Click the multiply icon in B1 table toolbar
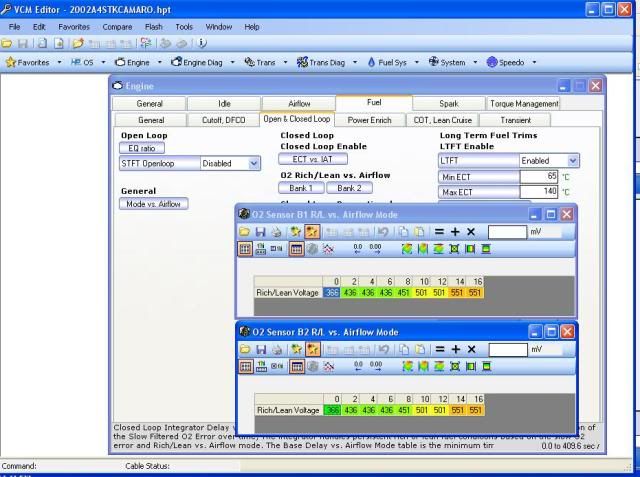Screen dimensions: 640x477 (471, 232)
